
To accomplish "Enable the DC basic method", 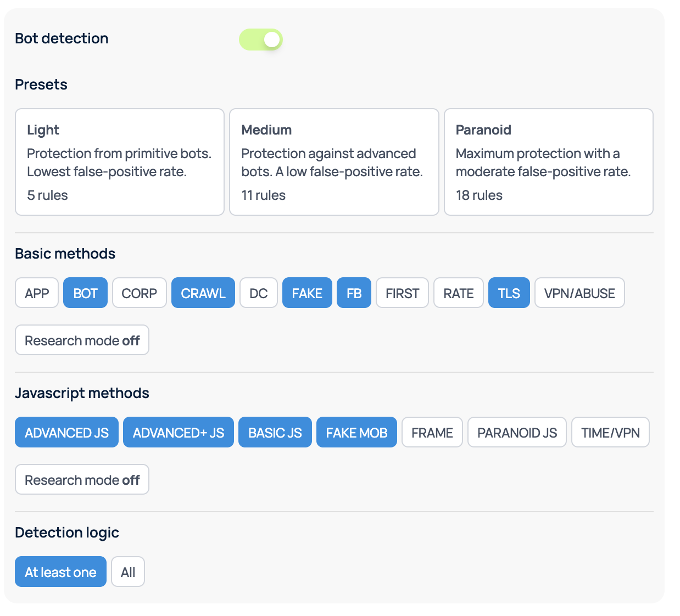I will coord(258,293).
